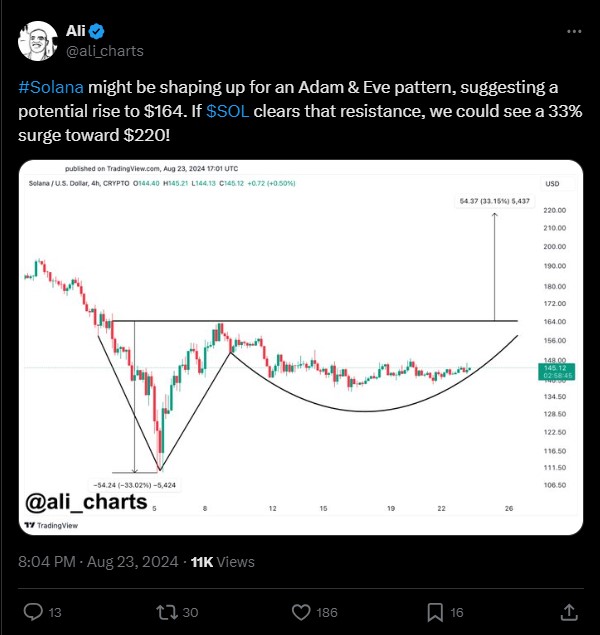Click the reply speech bubble icon
Viewport: 600px width, 635px height.
33,612
